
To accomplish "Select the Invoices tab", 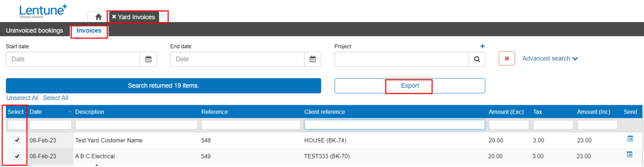I will pos(89,31).
